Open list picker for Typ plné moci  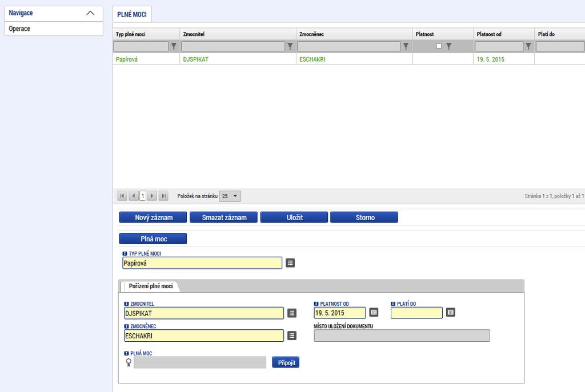[x=290, y=263]
